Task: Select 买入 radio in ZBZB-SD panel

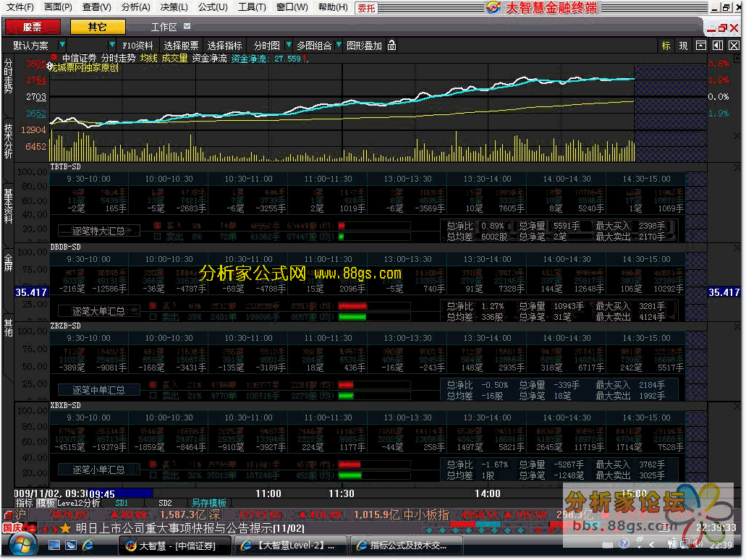Action: click(x=153, y=385)
